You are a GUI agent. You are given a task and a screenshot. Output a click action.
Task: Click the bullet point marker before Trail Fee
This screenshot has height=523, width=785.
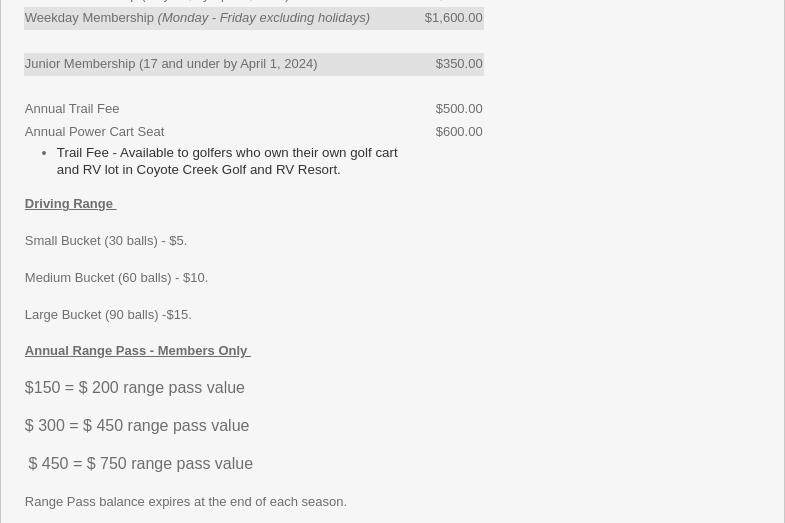(x=44, y=153)
